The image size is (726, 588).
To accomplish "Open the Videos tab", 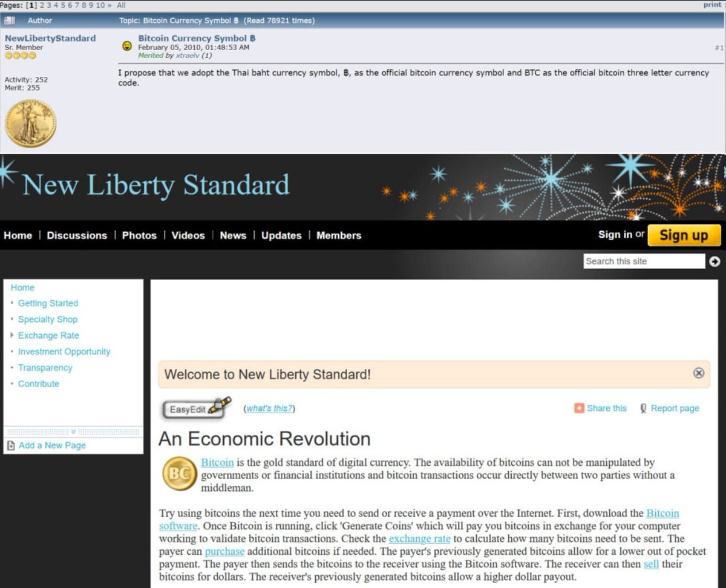I will point(188,235).
